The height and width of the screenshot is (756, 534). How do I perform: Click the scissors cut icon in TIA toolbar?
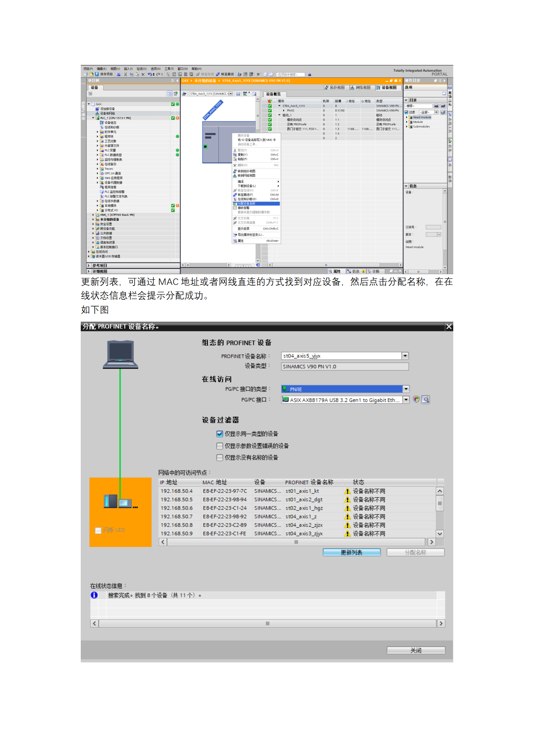tap(126, 74)
